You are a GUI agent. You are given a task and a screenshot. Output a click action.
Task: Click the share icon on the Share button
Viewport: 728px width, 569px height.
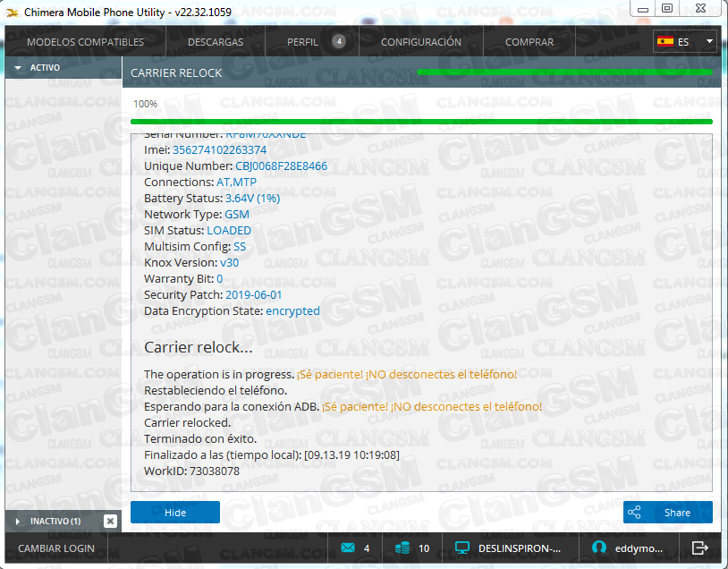634,513
